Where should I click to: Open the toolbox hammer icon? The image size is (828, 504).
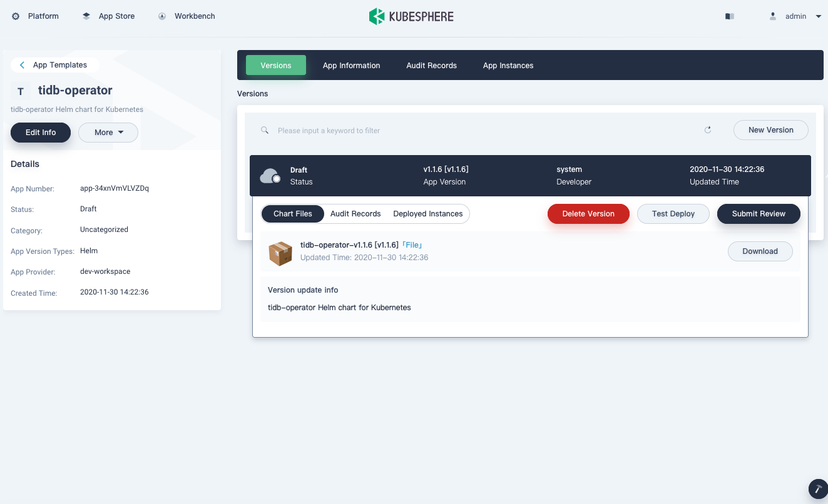tap(817, 488)
